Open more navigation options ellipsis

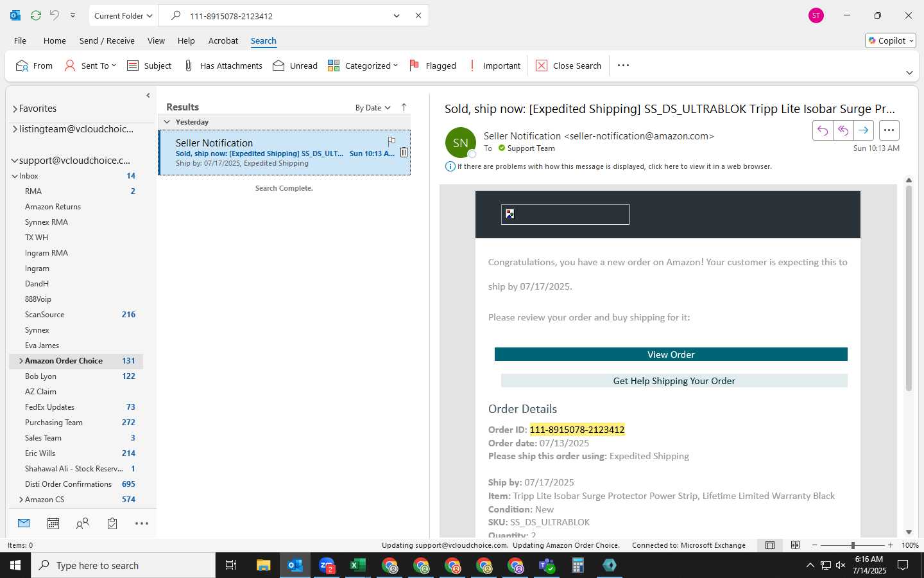pos(142,523)
